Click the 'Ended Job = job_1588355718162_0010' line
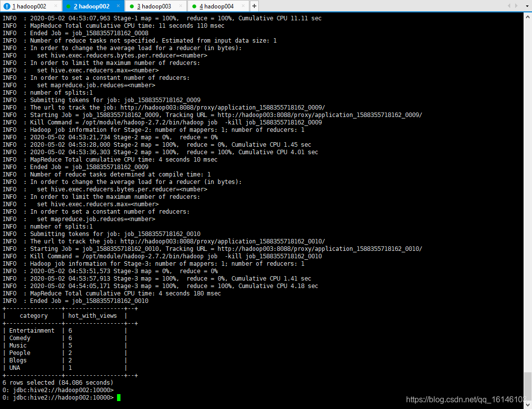532x409 pixels. (x=75, y=301)
